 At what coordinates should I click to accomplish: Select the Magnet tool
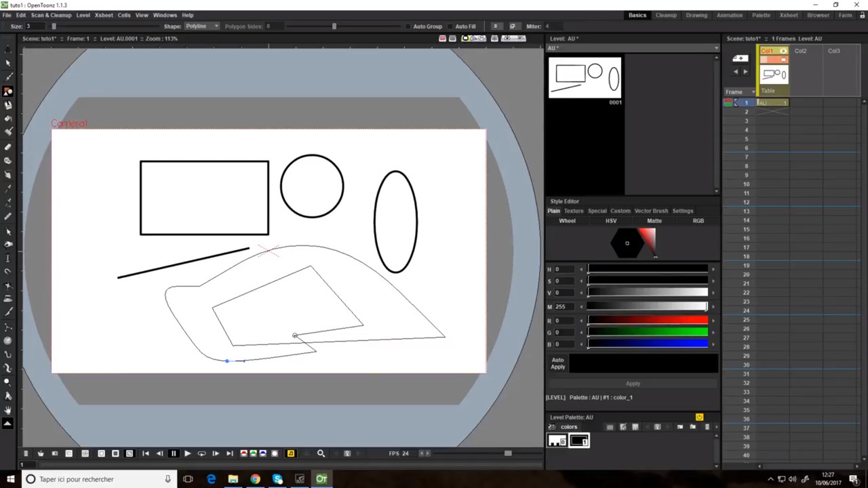tap(8, 272)
